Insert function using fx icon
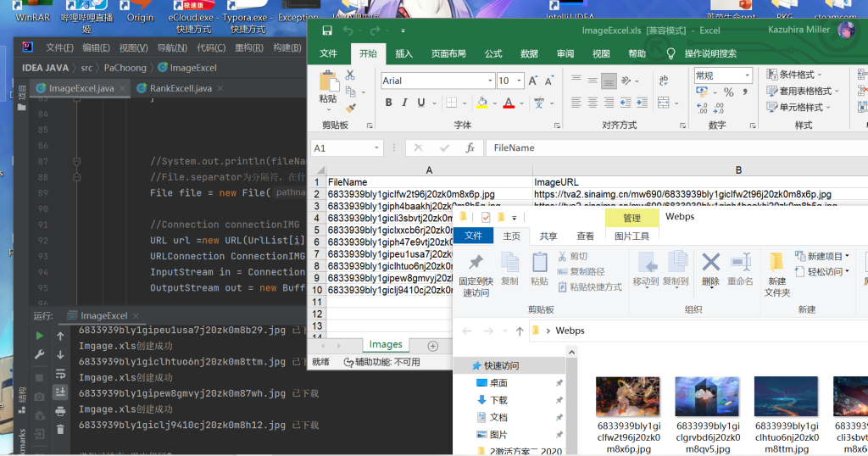 (470, 147)
